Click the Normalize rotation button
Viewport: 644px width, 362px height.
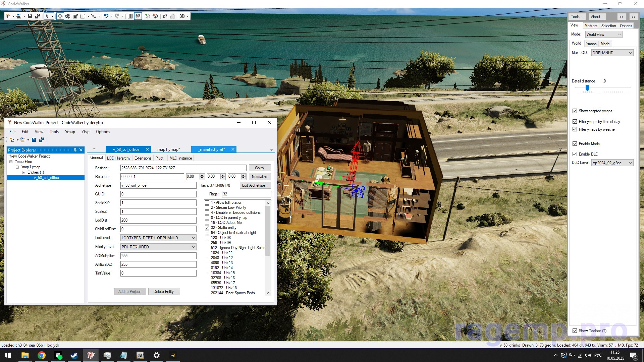point(259,177)
